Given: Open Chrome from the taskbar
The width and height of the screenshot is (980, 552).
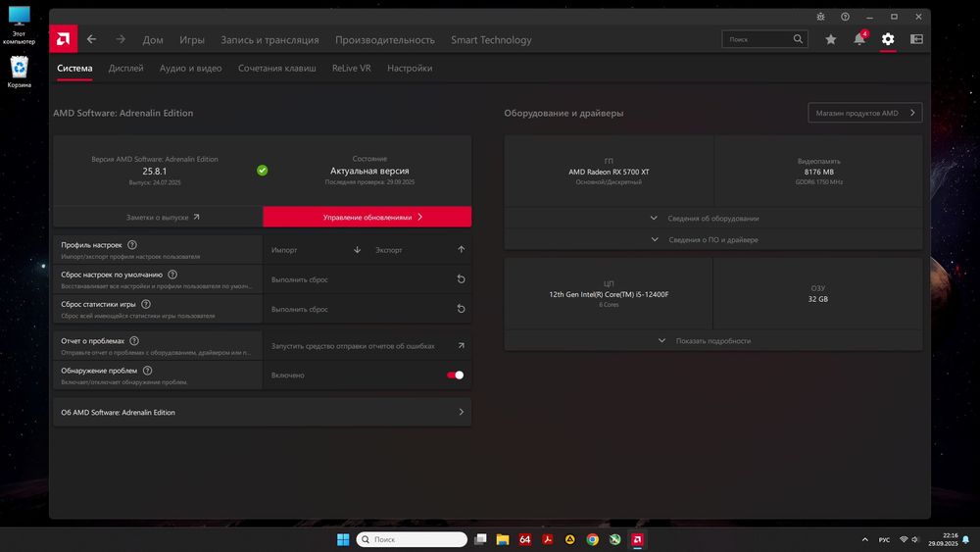Looking at the screenshot, I should tap(593, 539).
